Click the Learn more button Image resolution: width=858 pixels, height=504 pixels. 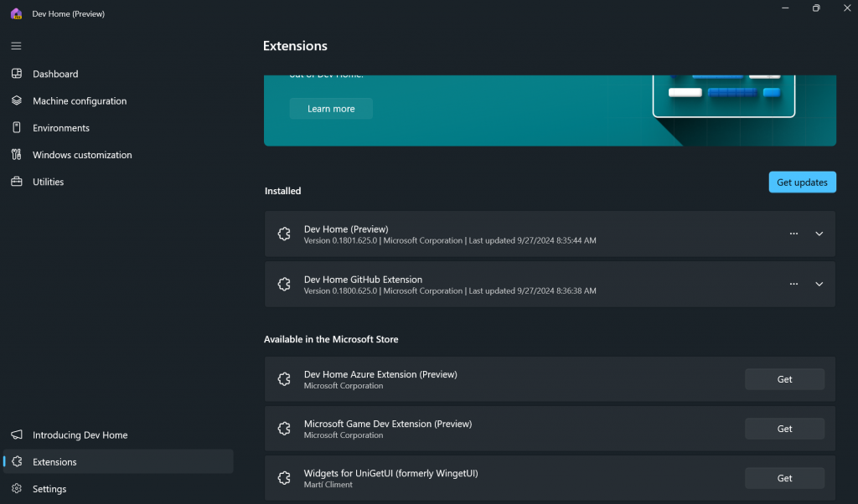click(x=331, y=109)
